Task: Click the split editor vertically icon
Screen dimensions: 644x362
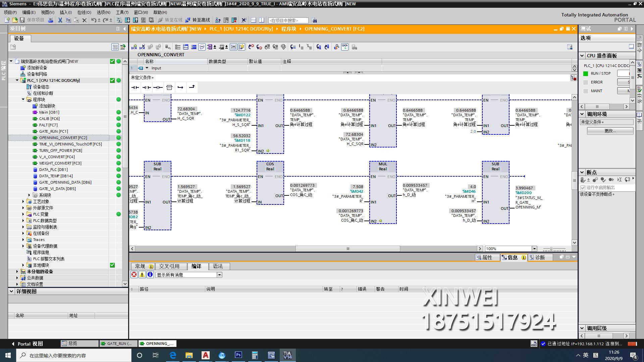Action: tap(261, 20)
